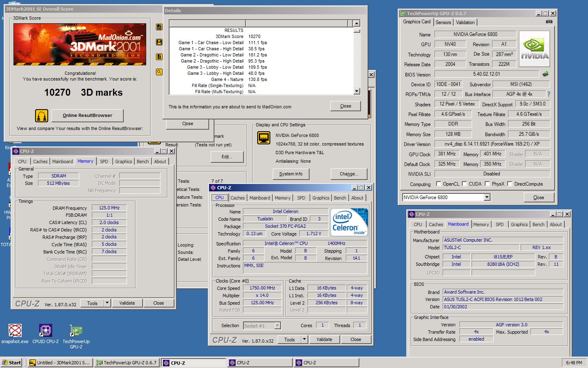Toggle the CUDA checkbox in GPU-Z
Viewport: 588px width, 368px height.
[464, 184]
